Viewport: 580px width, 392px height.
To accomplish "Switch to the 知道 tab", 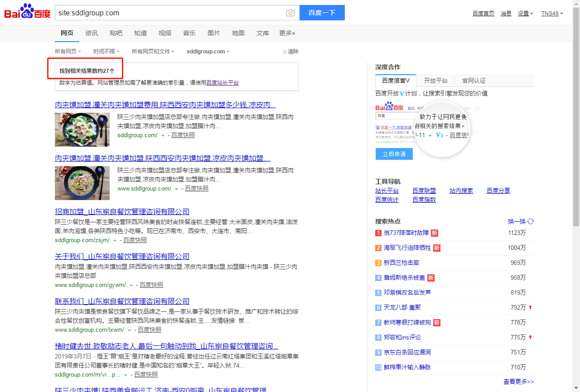I will click(140, 33).
